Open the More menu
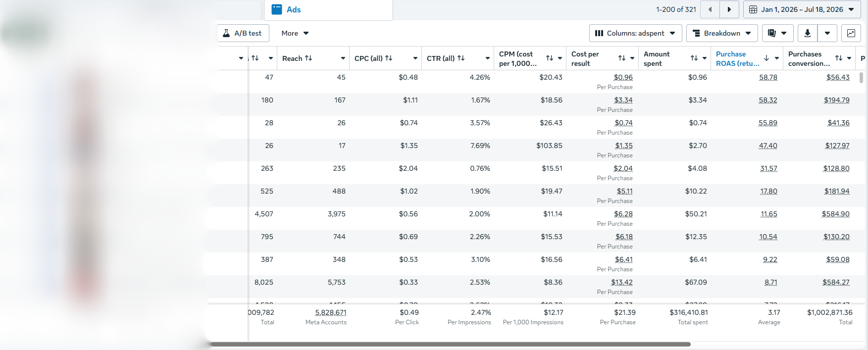Screen dimensions: 868x350 (x=295, y=33)
